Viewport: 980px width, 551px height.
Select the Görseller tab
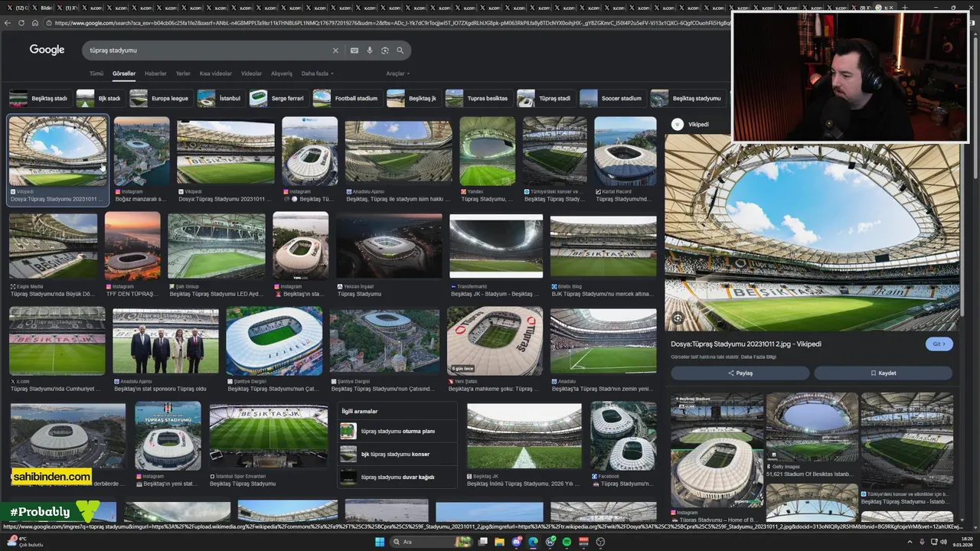(x=123, y=74)
